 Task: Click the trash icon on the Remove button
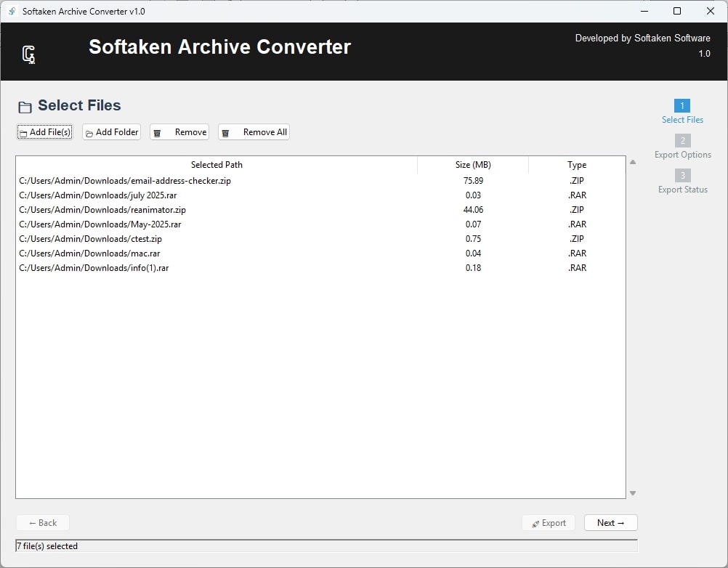tap(157, 132)
